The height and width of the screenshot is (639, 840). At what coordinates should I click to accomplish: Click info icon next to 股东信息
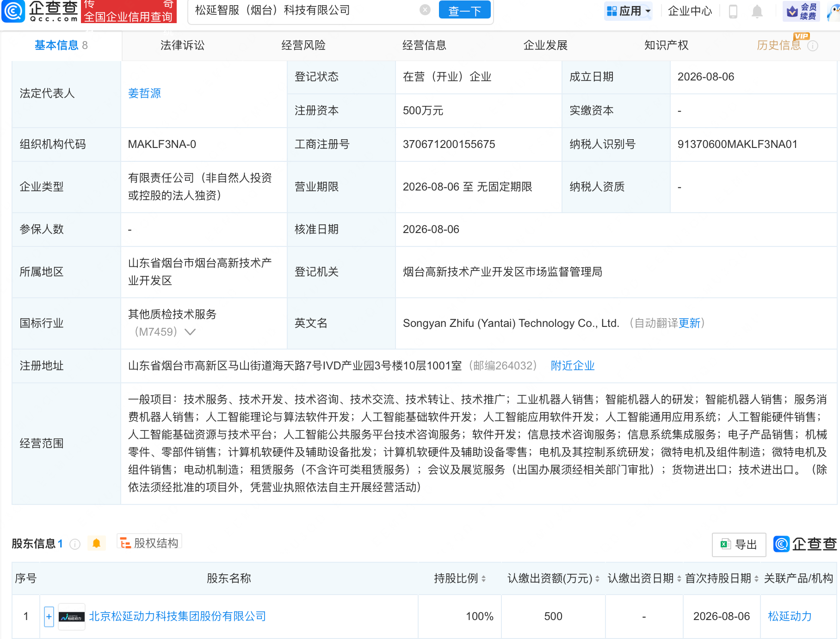tap(75, 544)
